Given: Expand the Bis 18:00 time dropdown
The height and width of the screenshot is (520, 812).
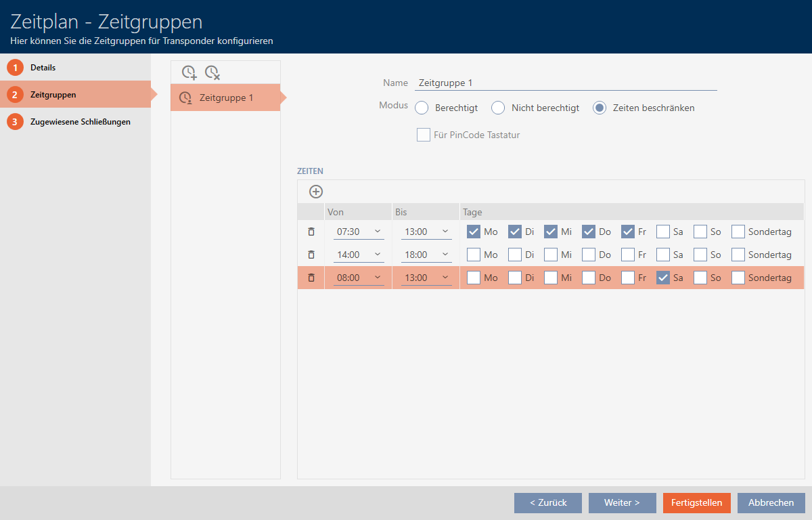Looking at the screenshot, I should [426, 255].
